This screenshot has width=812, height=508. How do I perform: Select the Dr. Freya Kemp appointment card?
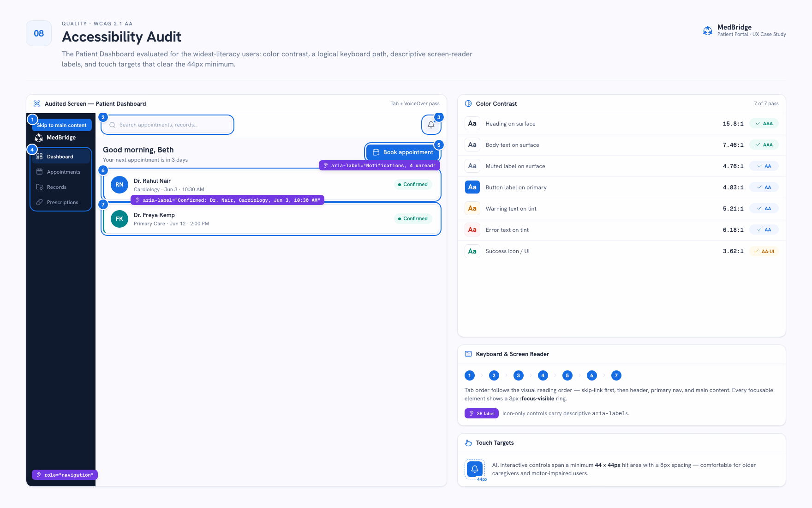click(x=271, y=219)
